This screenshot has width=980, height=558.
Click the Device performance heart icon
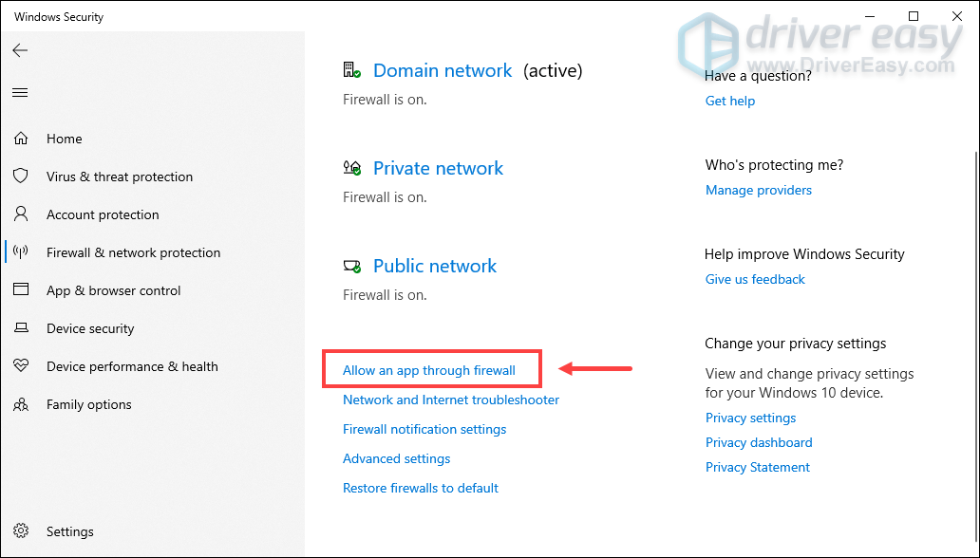click(x=21, y=366)
